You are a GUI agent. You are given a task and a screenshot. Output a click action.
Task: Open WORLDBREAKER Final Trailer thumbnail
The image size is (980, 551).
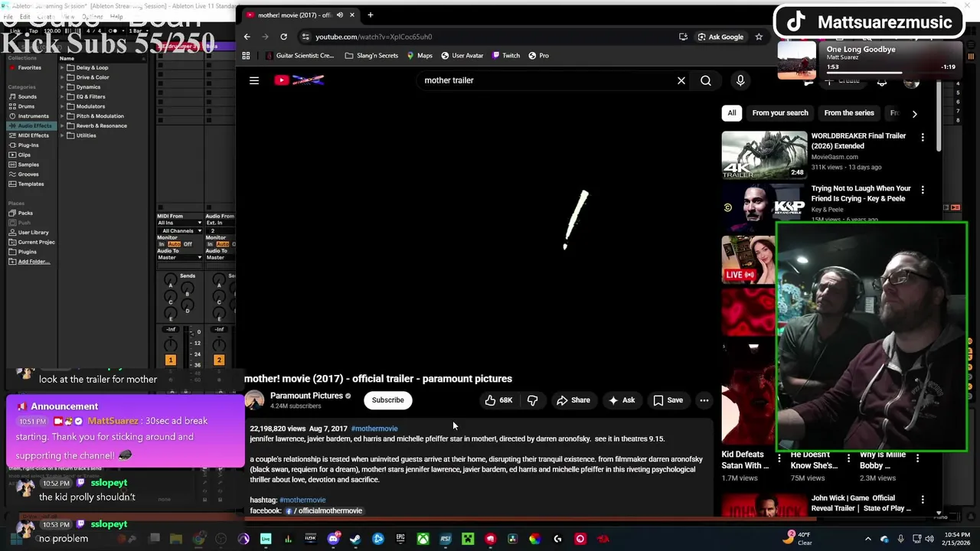click(x=764, y=155)
